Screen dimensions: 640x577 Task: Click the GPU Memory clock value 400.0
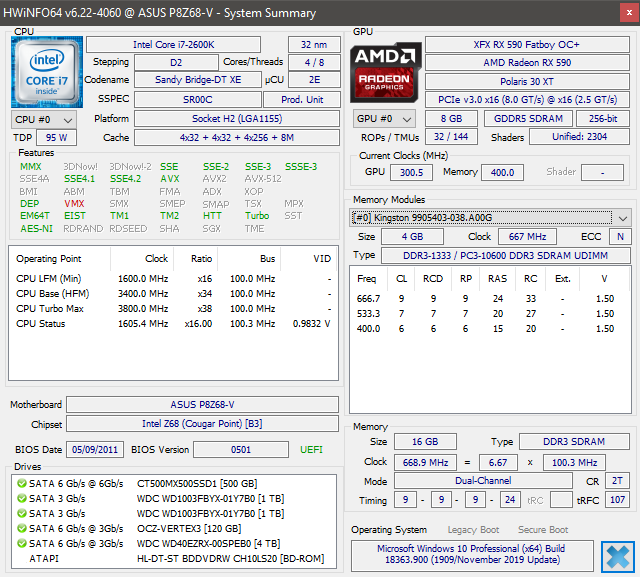coord(502,172)
